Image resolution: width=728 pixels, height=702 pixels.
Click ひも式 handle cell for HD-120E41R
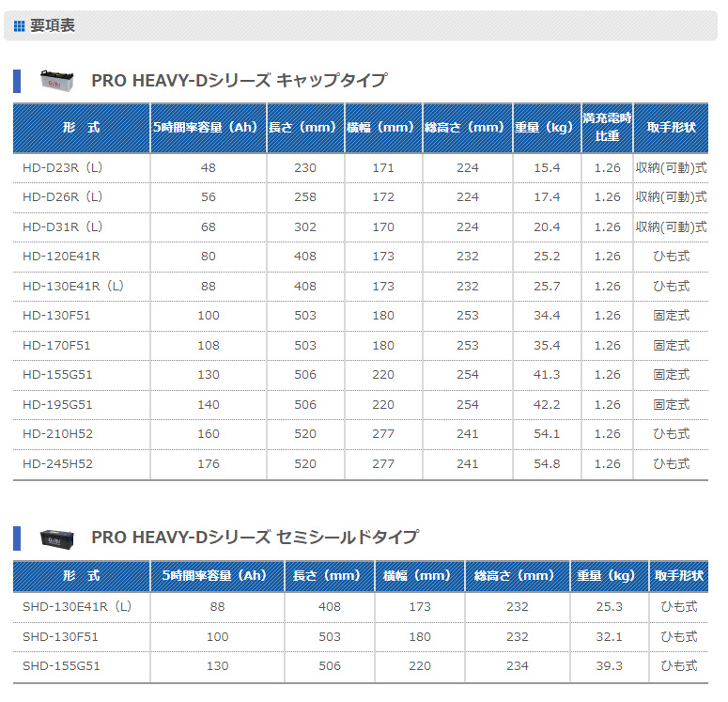point(672,256)
